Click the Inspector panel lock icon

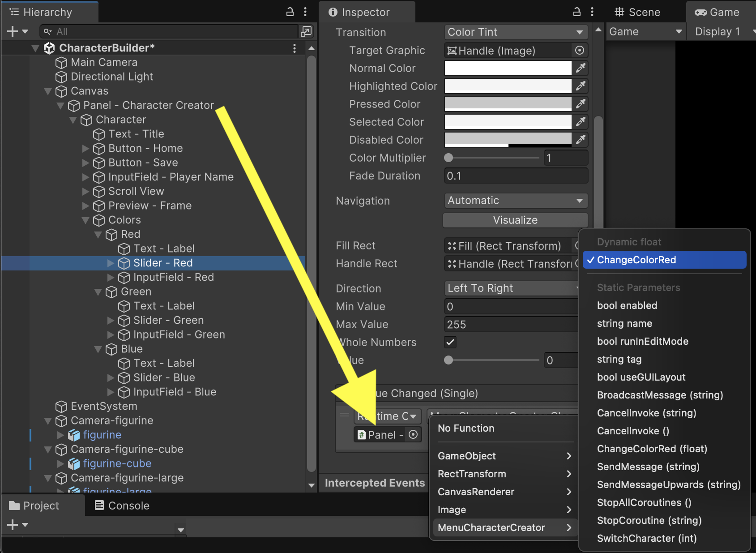point(577,12)
